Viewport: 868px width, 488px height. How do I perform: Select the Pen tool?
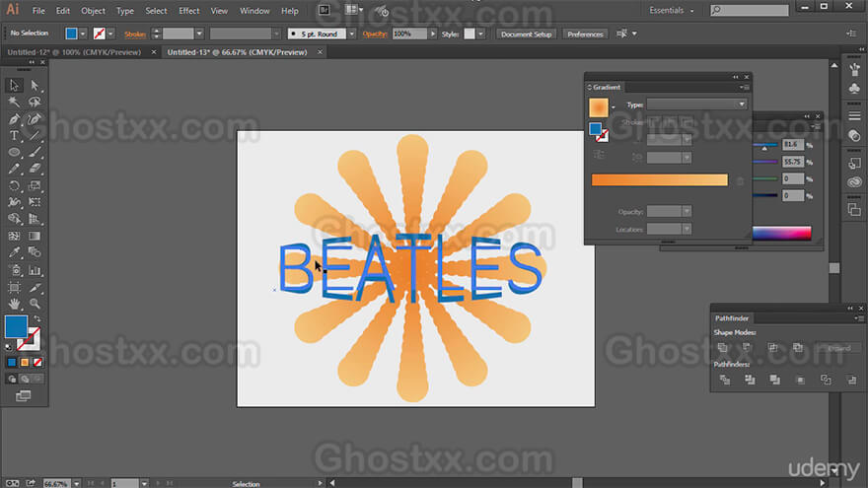(14, 119)
